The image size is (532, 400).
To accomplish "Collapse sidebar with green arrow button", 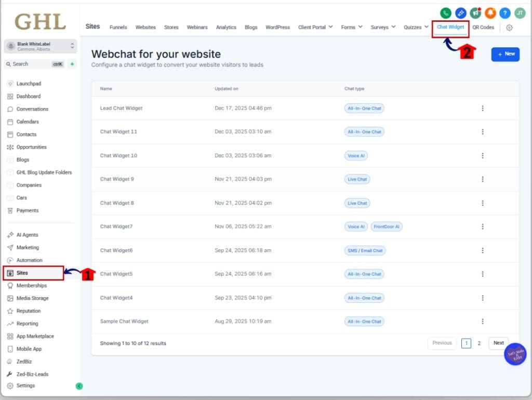I will pyautogui.click(x=79, y=386).
